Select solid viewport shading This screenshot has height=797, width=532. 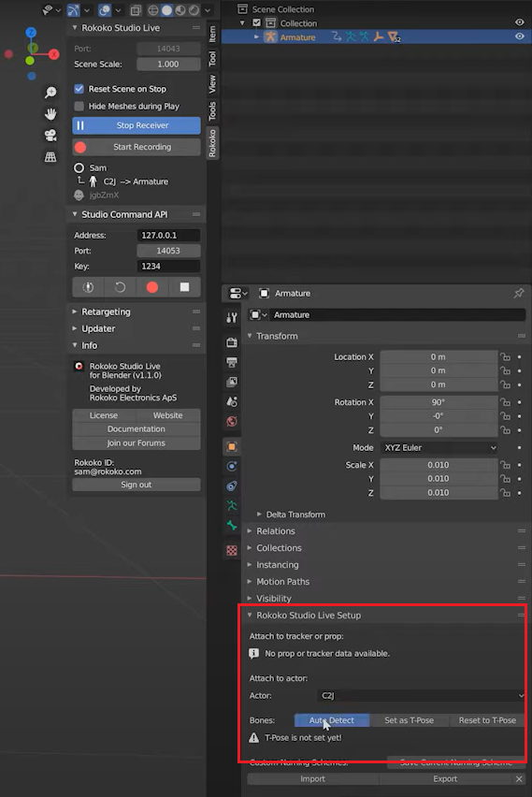pyautogui.click(x=166, y=9)
